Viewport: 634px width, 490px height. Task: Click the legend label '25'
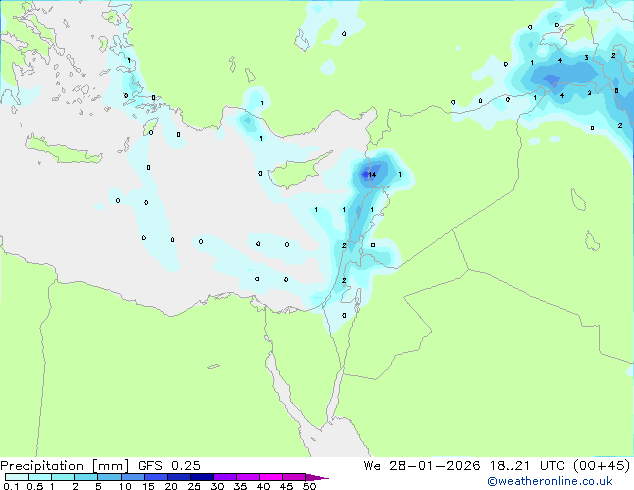point(194,486)
